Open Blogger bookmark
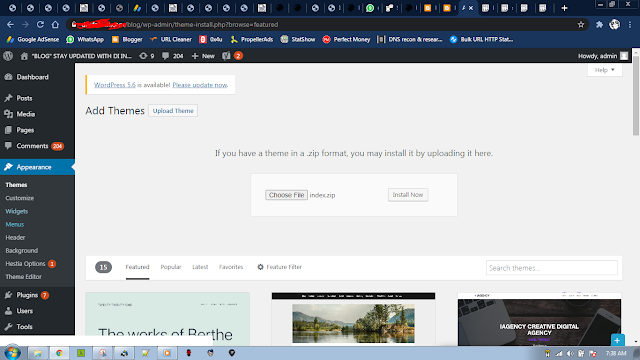Screen dimensions: 640x360 [x=127, y=39]
